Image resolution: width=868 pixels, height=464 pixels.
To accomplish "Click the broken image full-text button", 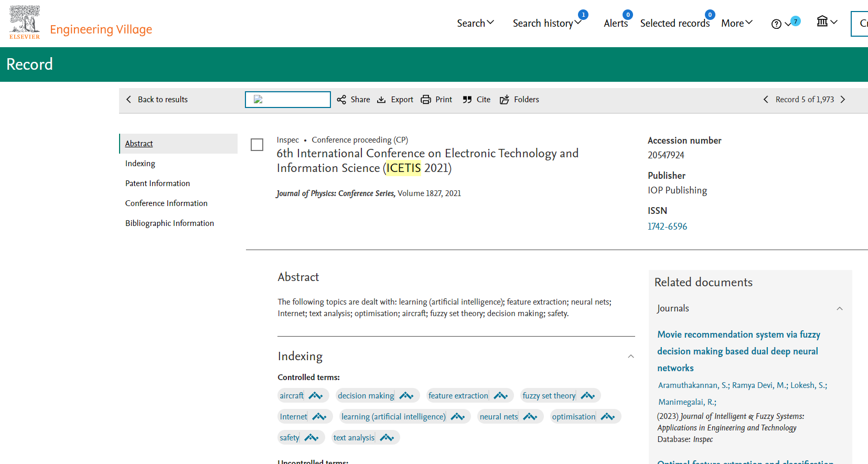I will [x=288, y=100].
